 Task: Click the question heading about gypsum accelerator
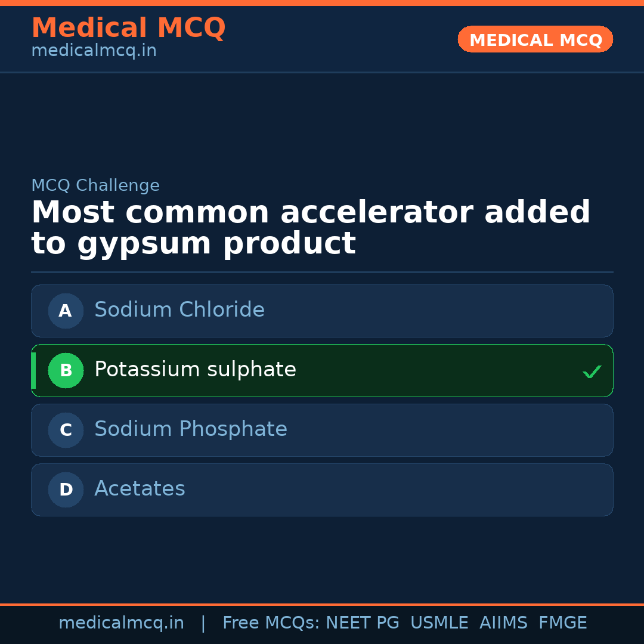tap(310, 228)
